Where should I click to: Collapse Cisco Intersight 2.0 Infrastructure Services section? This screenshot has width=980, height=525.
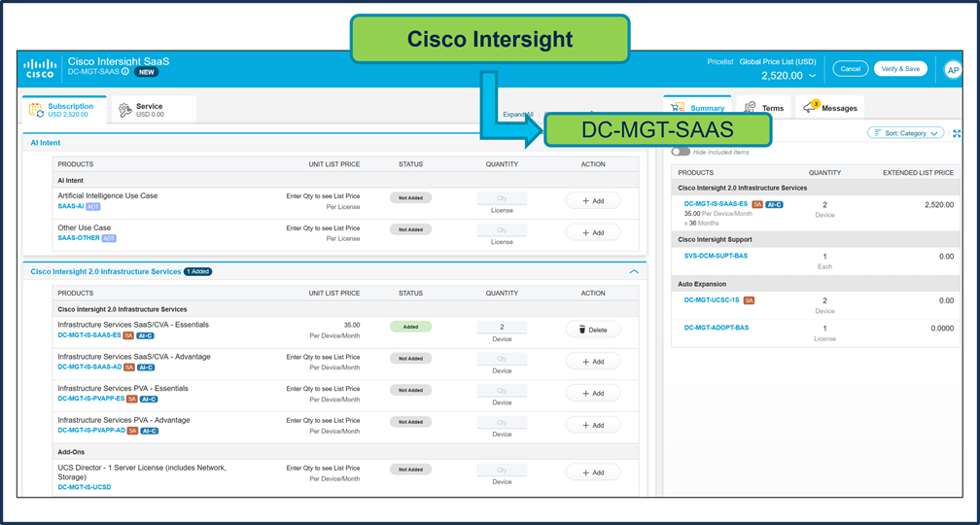tap(634, 272)
